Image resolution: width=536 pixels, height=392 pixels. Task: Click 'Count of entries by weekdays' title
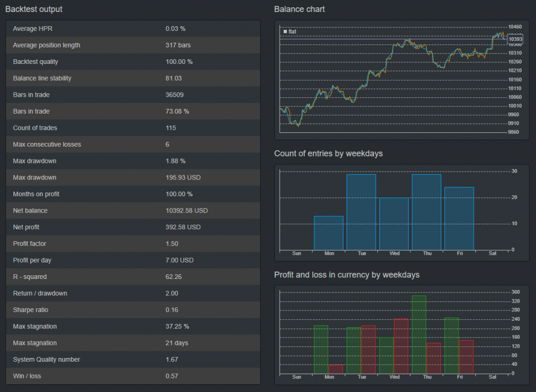click(x=328, y=154)
